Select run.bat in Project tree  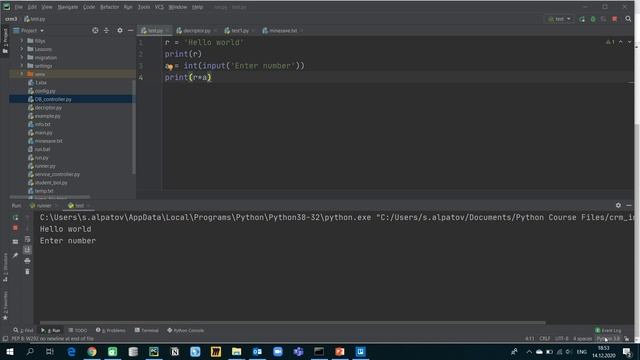pos(42,149)
